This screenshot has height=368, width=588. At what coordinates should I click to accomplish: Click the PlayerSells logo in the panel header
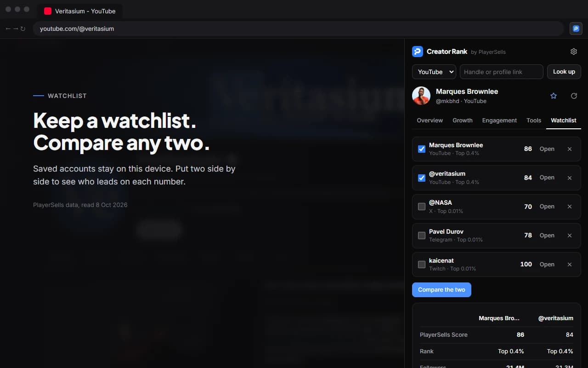click(417, 52)
